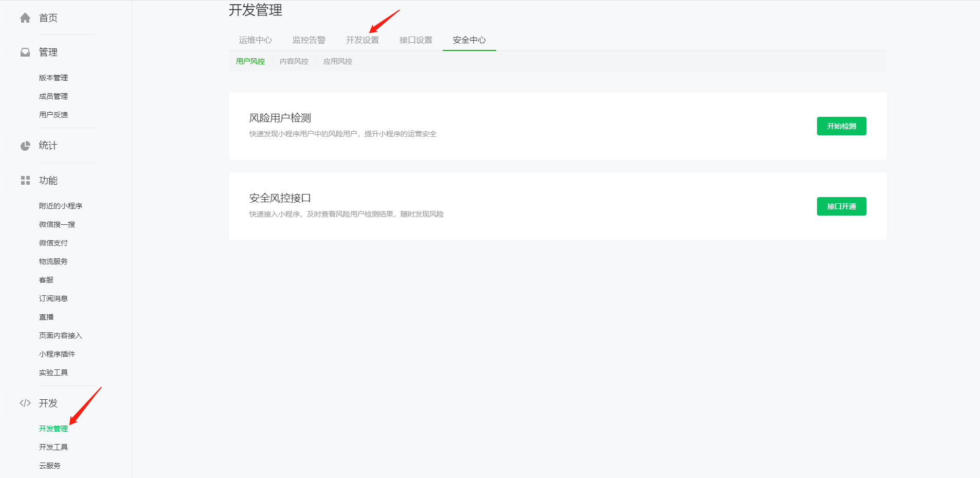
Task: Select the 安全中心 tab
Action: coord(469,40)
